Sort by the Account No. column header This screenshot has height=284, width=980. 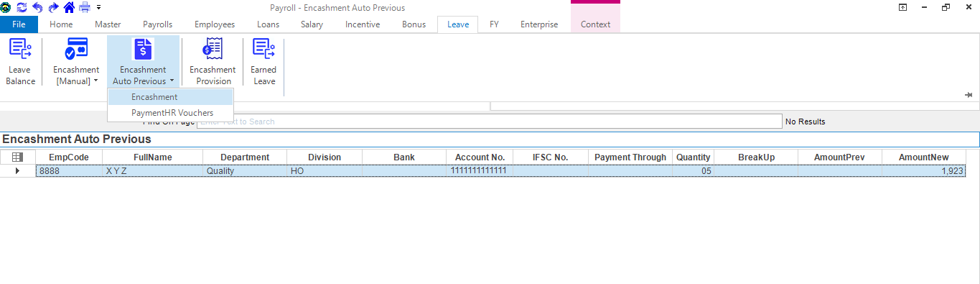(x=480, y=157)
